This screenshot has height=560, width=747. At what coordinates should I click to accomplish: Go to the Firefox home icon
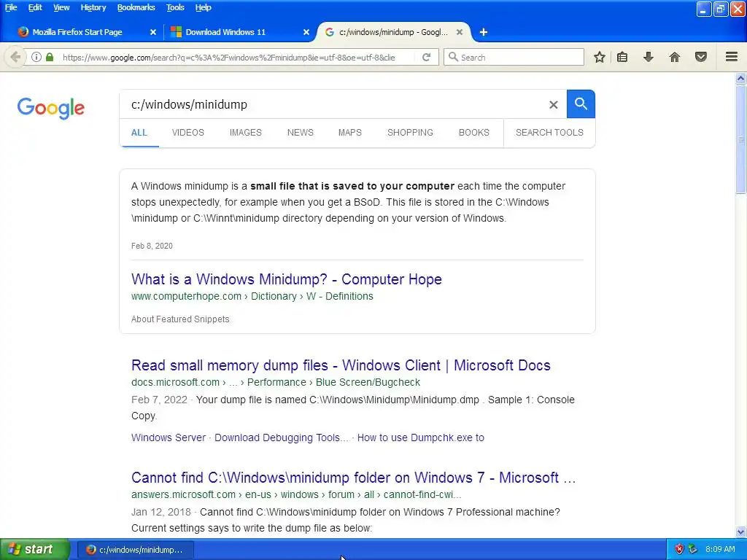(x=675, y=57)
